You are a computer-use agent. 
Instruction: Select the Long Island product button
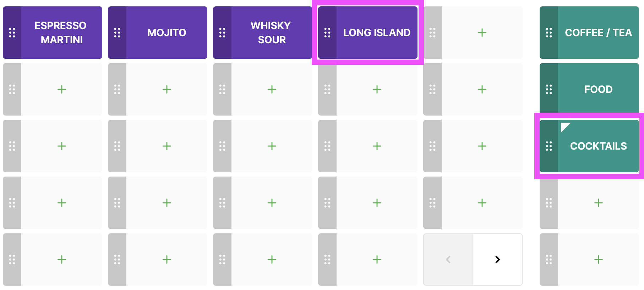point(377,33)
